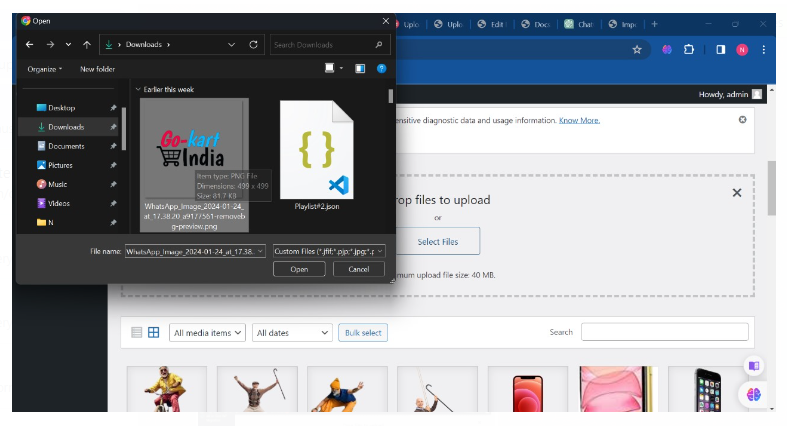Refresh the Downloads folder view
Screen dimensions: 787x426
pyautogui.click(x=254, y=45)
